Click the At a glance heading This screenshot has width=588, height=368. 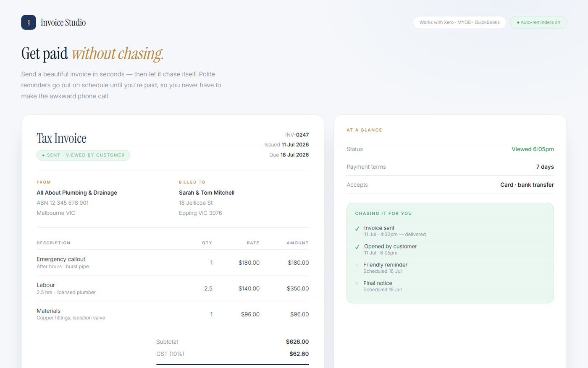[364, 130]
